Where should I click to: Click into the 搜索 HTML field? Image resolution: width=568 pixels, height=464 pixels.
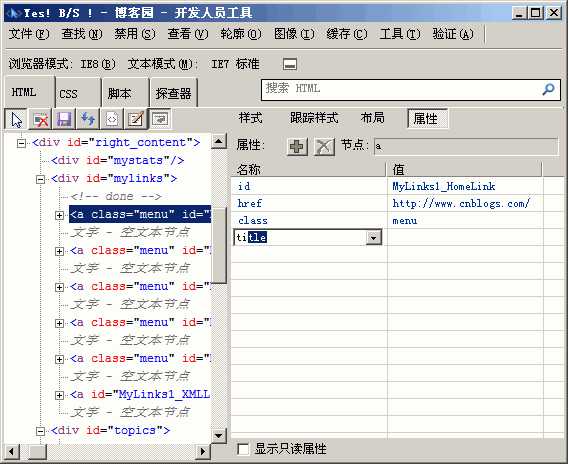tap(400, 89)
